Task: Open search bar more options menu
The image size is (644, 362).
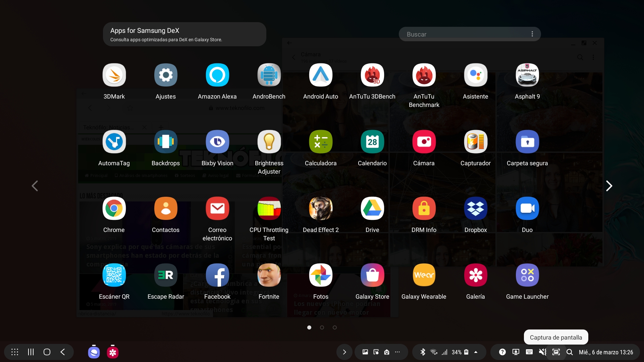Action: [x=532, y=34]
